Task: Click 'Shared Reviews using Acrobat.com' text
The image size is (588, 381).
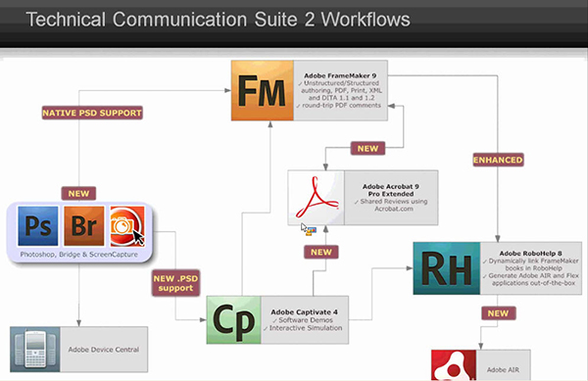Action: click(x=393, y=205)
